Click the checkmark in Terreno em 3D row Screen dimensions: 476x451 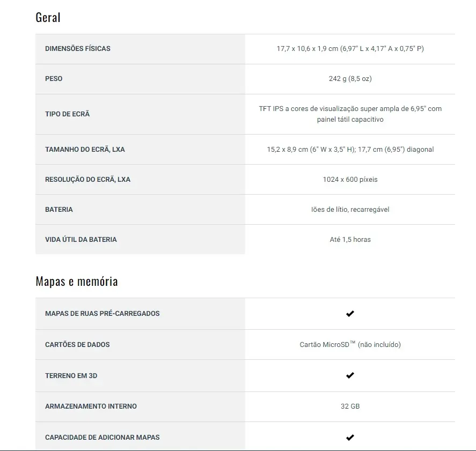[x=350, y=375]
